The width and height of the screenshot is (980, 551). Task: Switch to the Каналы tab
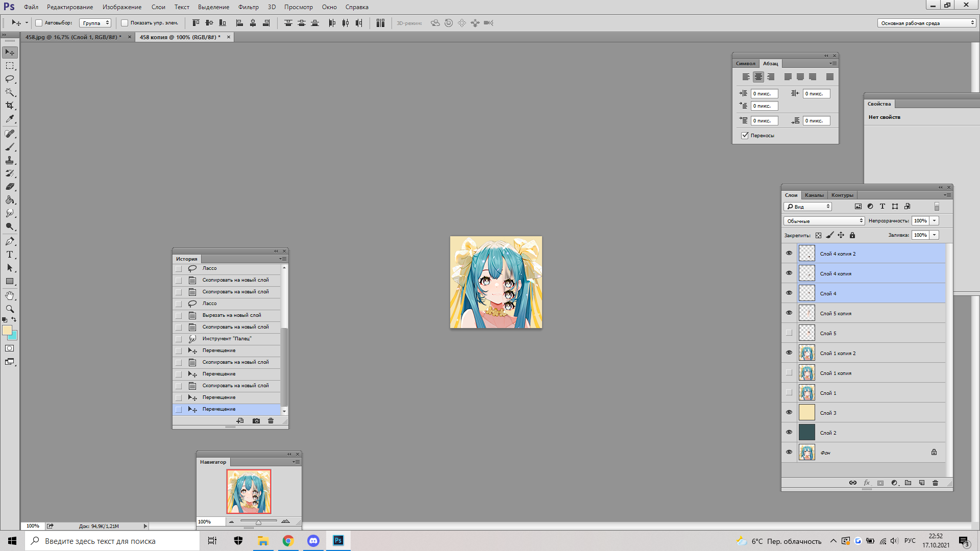point(814,195)
